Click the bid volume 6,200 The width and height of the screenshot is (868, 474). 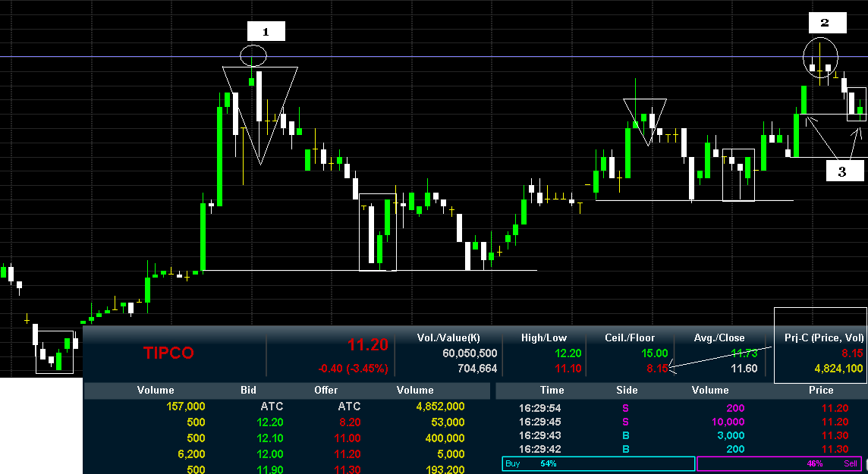click(191, 454)
